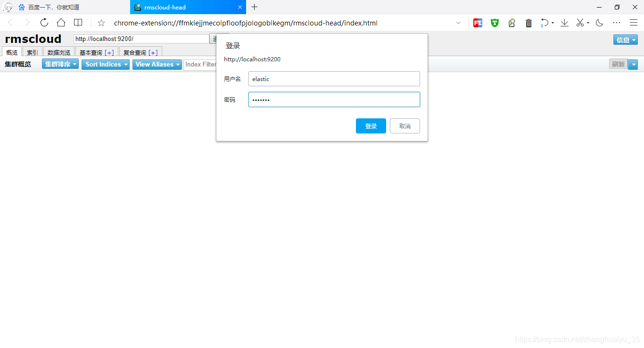Click the undo closed tab arrow icon

(x=545, y=23)
